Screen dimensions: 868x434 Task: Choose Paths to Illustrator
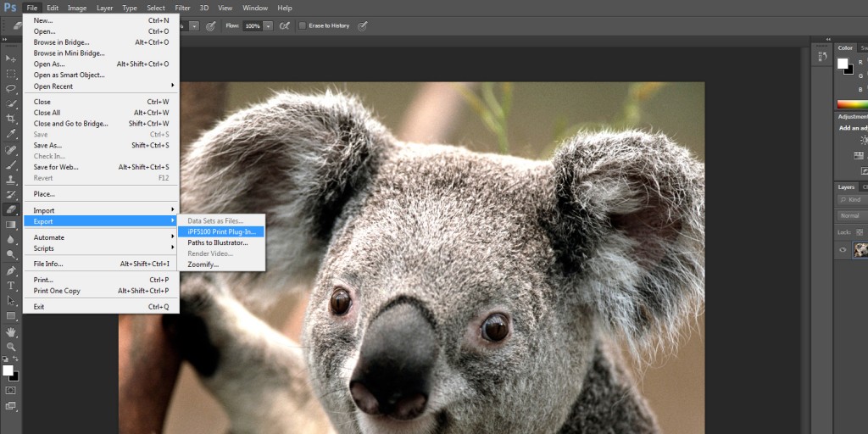tap(221, 242)
